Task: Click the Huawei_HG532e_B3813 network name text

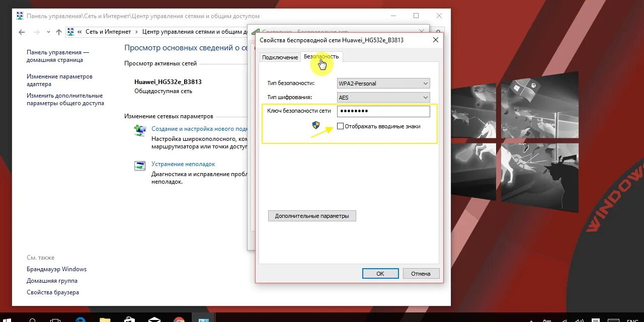Action: coord(168,82)
